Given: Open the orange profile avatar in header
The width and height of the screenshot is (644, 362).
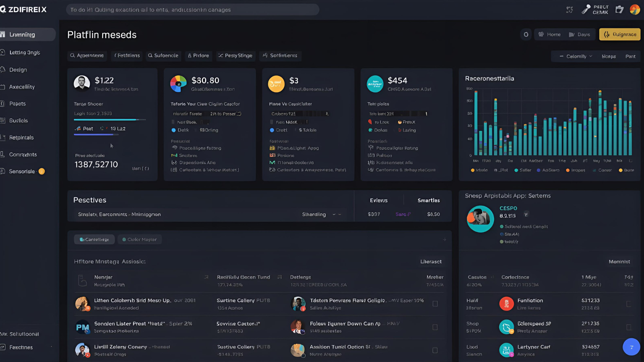Looking at the screenshot, I should 635,10.
